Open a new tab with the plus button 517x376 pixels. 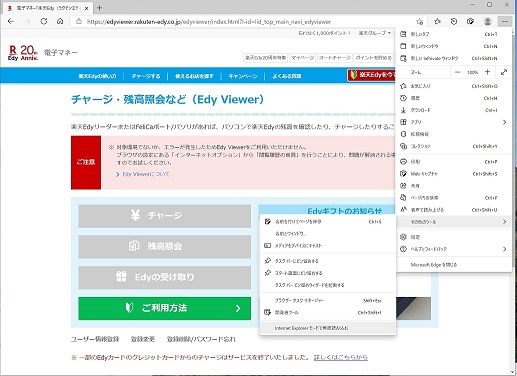click(99, 8)
